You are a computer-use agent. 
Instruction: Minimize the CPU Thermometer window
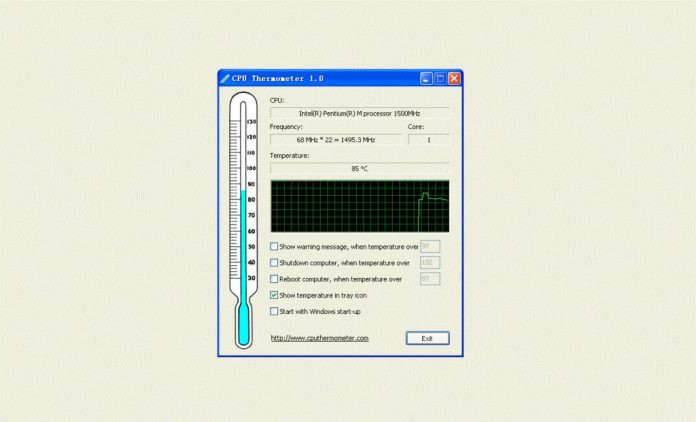pyautogui.click(x=426, y=79)
